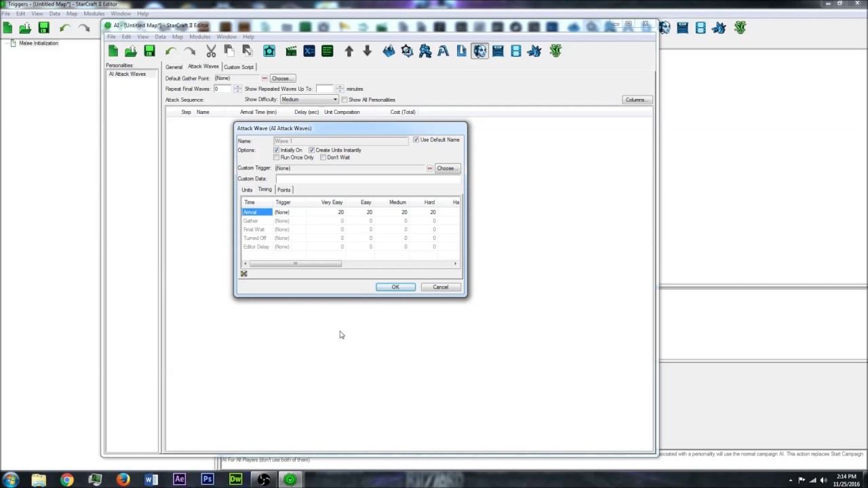The width and height of the screenshot is (868, 488).
Task: Click the letter A text module icon
Action: pyautogui.click(x=443, y=51)
